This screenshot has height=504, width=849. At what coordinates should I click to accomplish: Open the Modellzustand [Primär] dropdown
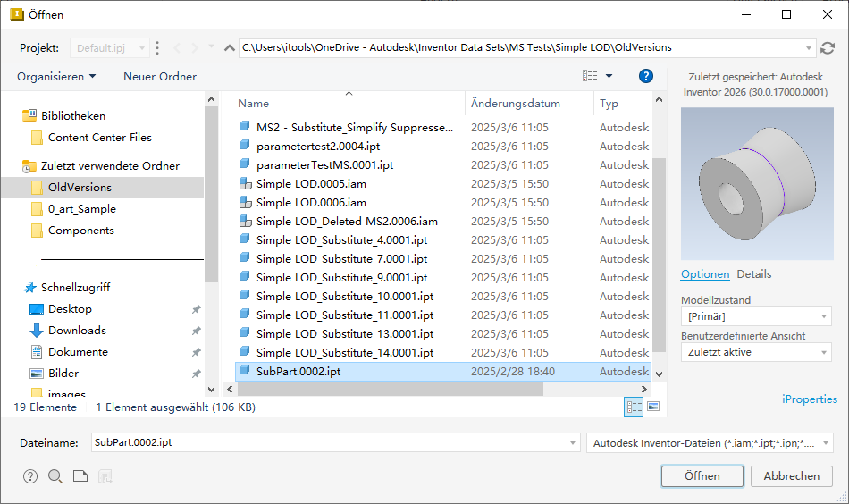tap(756, 316)
